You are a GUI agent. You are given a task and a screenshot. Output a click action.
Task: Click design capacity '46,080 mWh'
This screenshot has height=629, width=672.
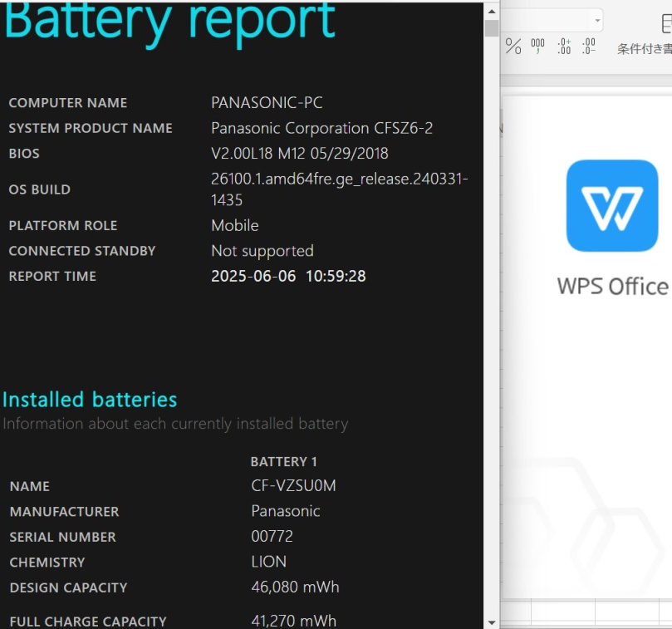tap(295, 587)
